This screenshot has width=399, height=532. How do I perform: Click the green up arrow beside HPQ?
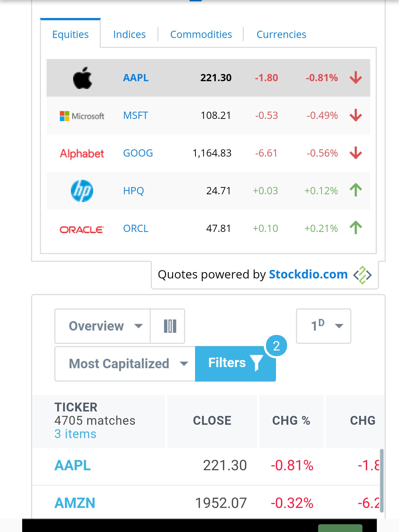pyautogui.click(x=356, y=190)
